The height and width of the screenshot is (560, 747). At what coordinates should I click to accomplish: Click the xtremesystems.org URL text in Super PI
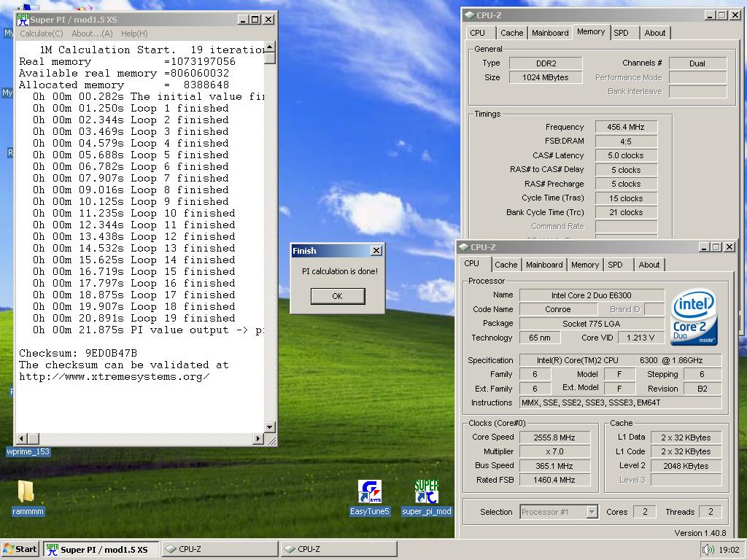click(x=115, y=377)
